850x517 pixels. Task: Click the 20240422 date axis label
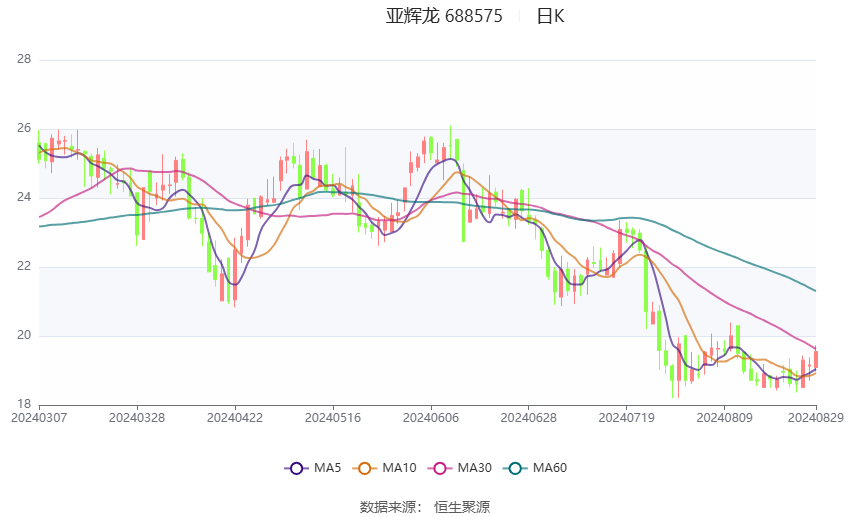coord(235,418)
